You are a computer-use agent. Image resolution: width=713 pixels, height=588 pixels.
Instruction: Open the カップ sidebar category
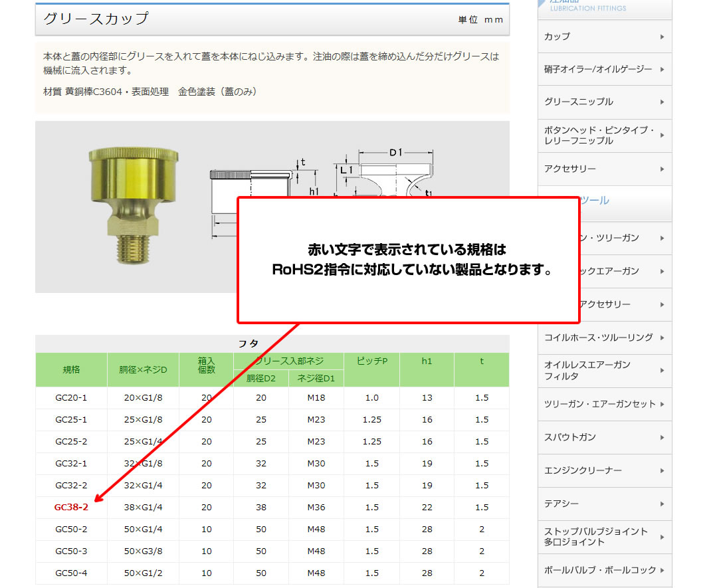(604, 37)
